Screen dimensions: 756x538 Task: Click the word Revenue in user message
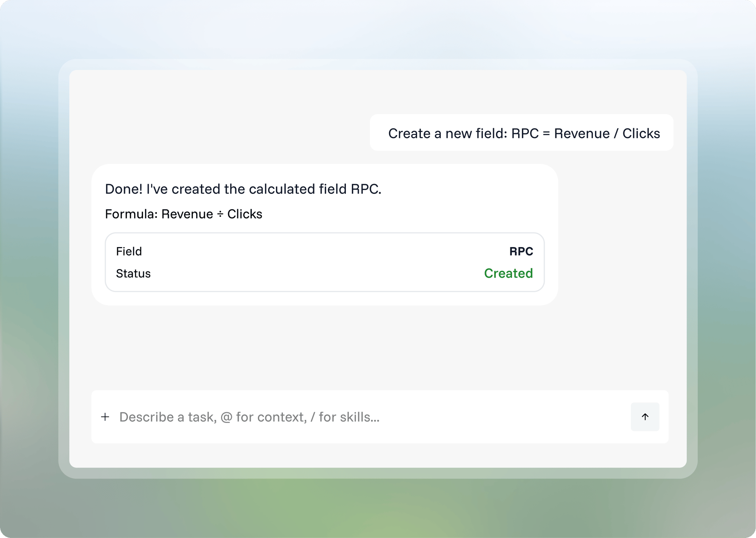582,134
